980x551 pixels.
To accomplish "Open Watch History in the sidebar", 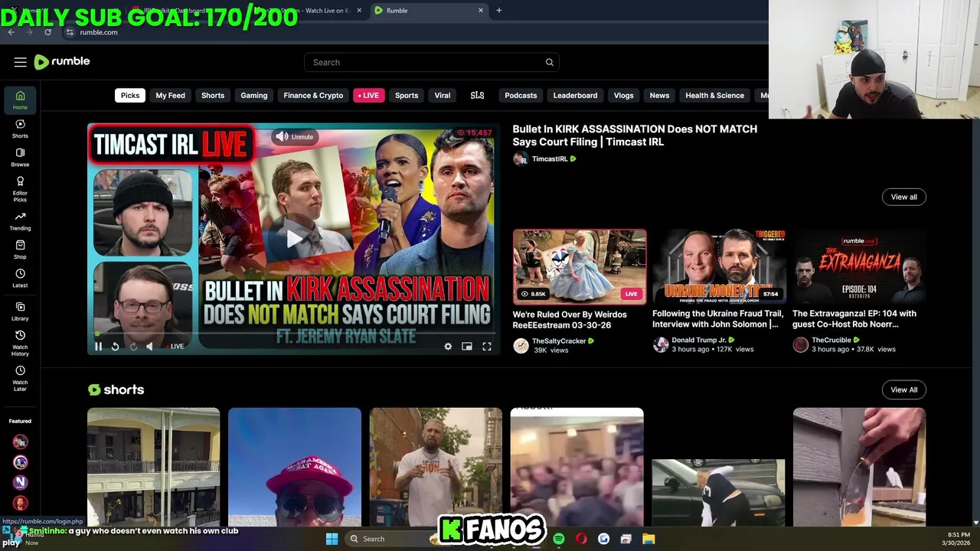I will tap(20, 344).
